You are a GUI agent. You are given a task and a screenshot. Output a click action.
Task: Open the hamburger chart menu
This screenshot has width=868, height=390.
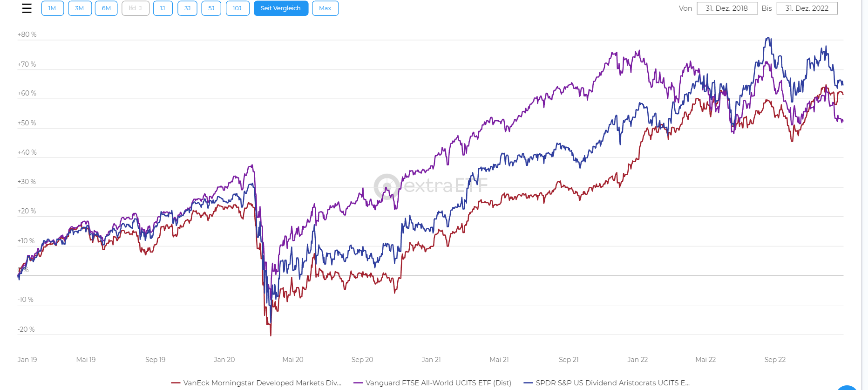pyautogui.click(x=27, y=8)
